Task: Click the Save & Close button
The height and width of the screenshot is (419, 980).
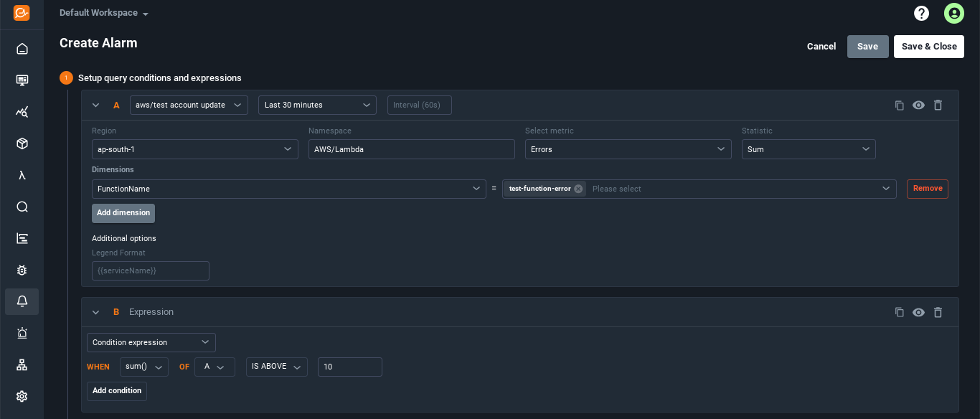Action: click(x=928, y=46)
